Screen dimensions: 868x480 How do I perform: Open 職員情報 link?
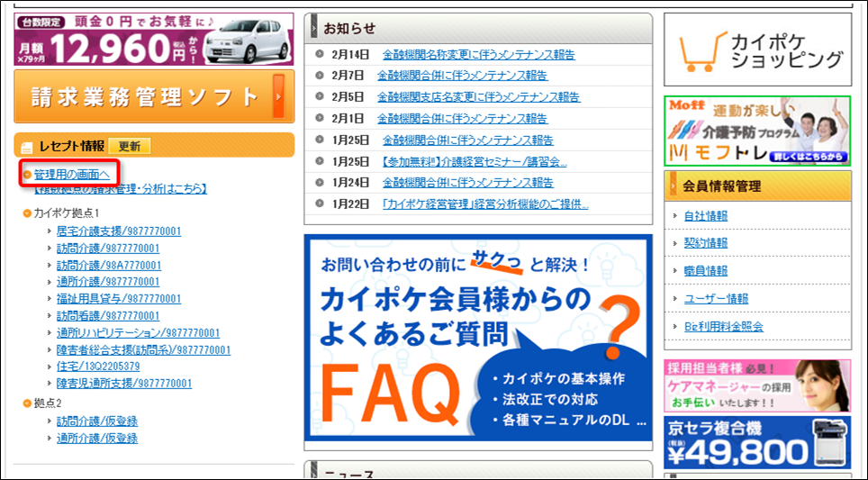pyautogui.click(x=706, y=271)
